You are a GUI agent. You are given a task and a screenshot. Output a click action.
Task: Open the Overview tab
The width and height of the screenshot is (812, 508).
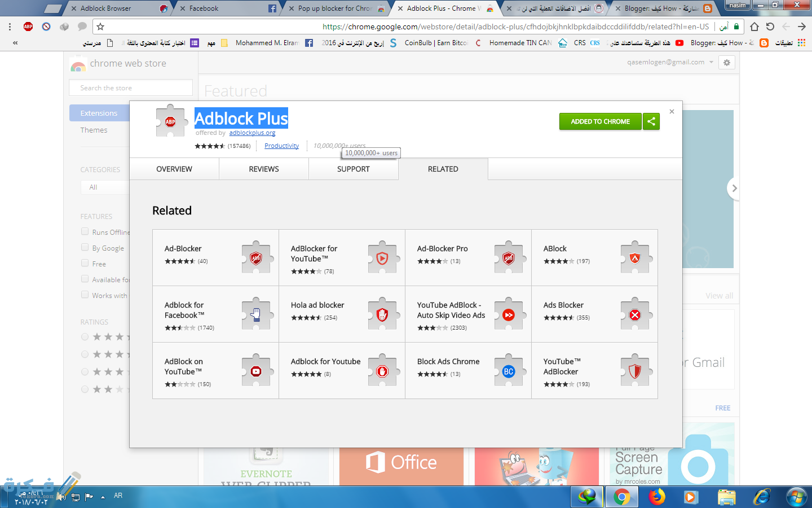tap(174, 169)
